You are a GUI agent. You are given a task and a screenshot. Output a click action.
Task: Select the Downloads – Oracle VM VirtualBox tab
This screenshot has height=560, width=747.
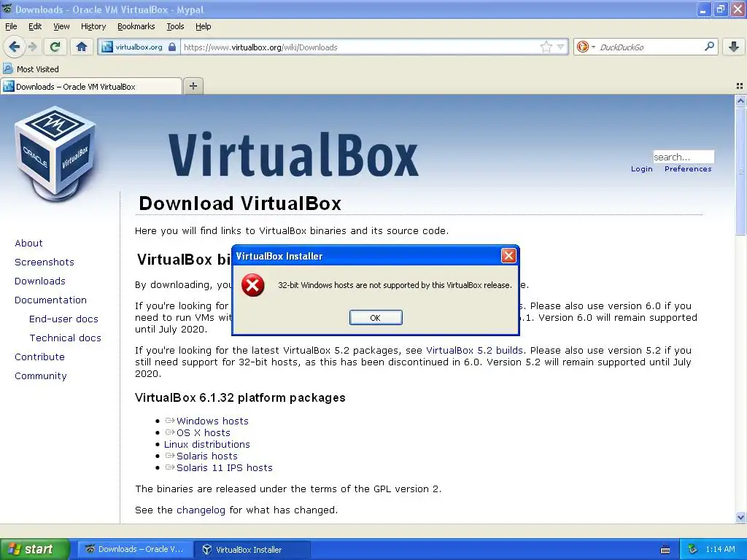(x=91, y=86)
